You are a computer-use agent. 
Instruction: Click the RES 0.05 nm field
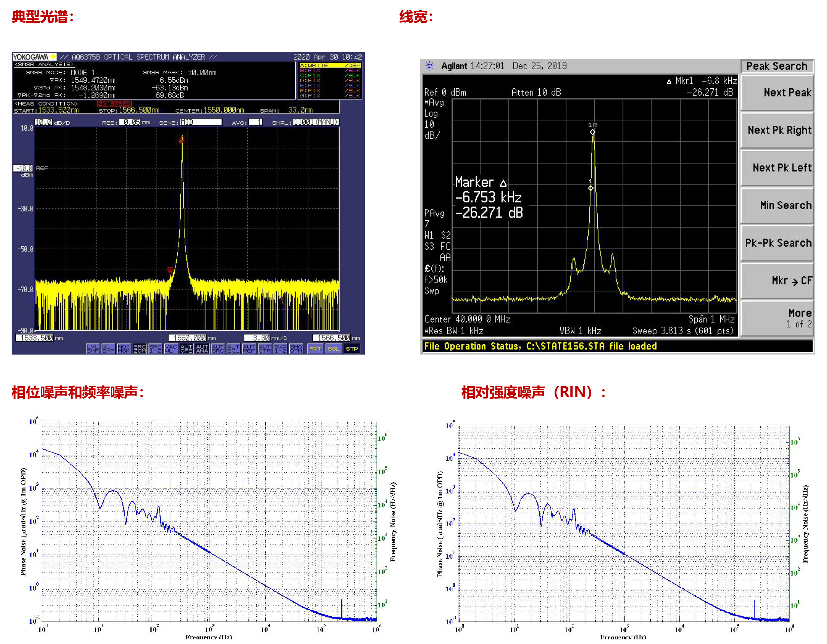(x=130, y=122)
